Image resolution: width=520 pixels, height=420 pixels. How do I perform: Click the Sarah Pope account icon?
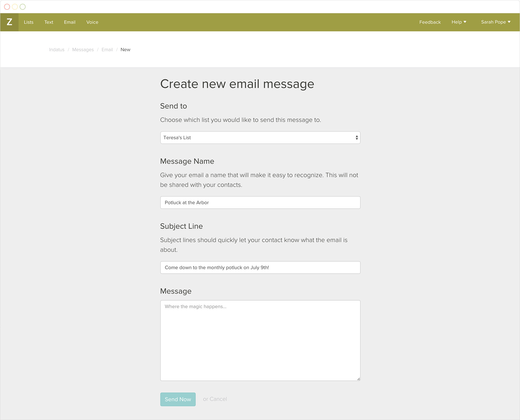[x=495, y=22]
